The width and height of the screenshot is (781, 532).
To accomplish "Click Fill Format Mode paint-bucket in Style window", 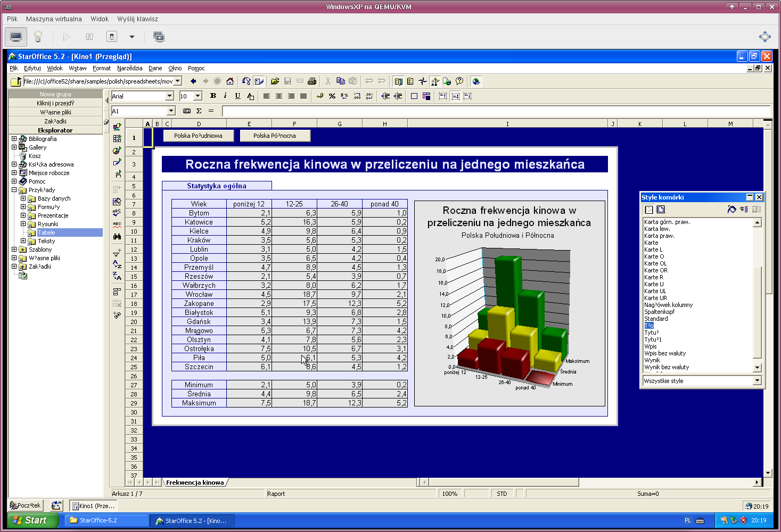I will click(732, 210).
